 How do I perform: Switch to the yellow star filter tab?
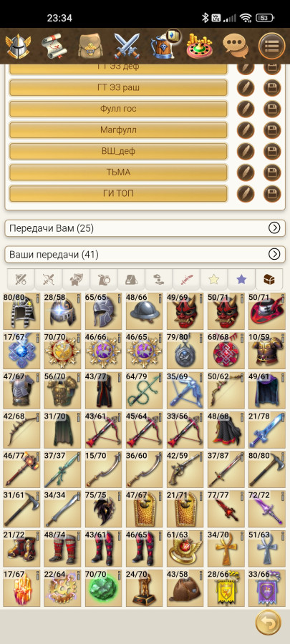(x=213, y=280)
